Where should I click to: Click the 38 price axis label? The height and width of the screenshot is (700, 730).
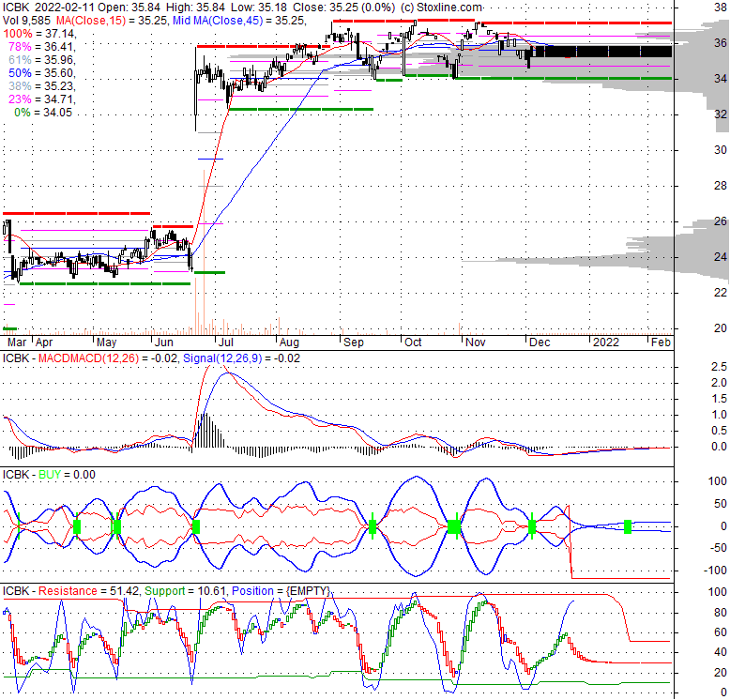coord(721,8)
